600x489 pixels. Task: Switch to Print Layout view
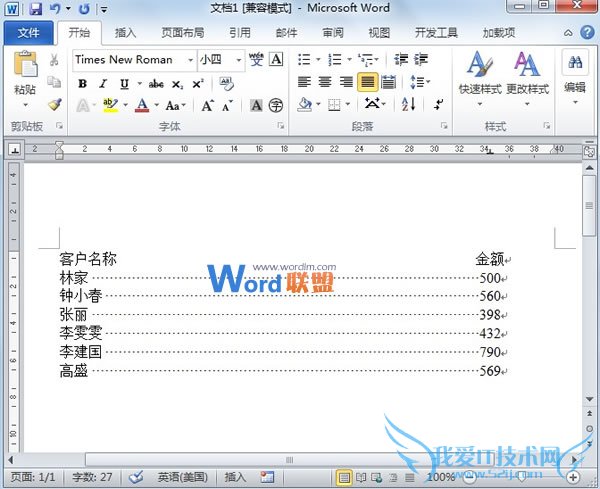344,478
